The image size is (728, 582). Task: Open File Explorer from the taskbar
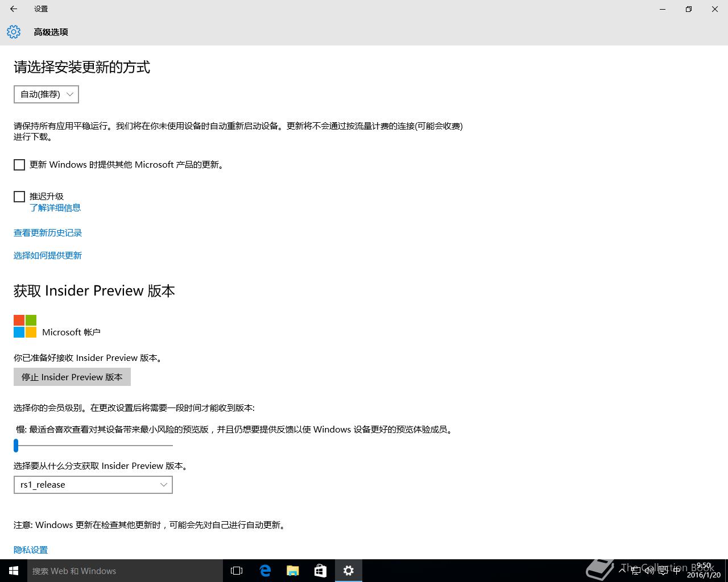pos(293,571)
